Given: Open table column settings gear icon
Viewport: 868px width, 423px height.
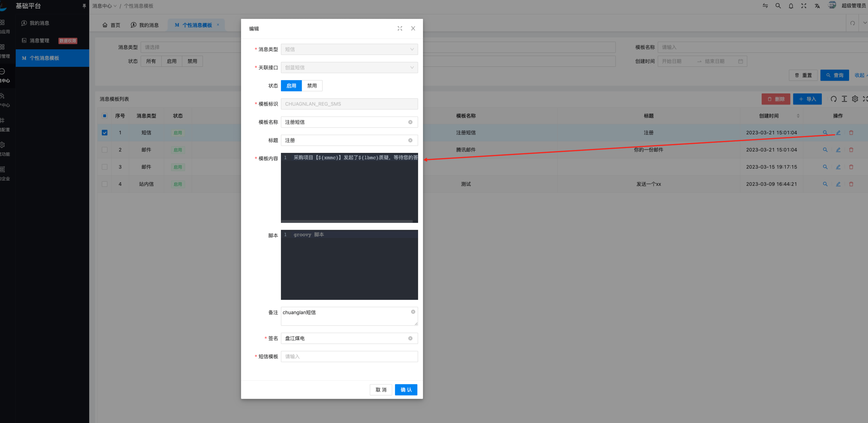Looking at the screenshot, I should [855, 99].
